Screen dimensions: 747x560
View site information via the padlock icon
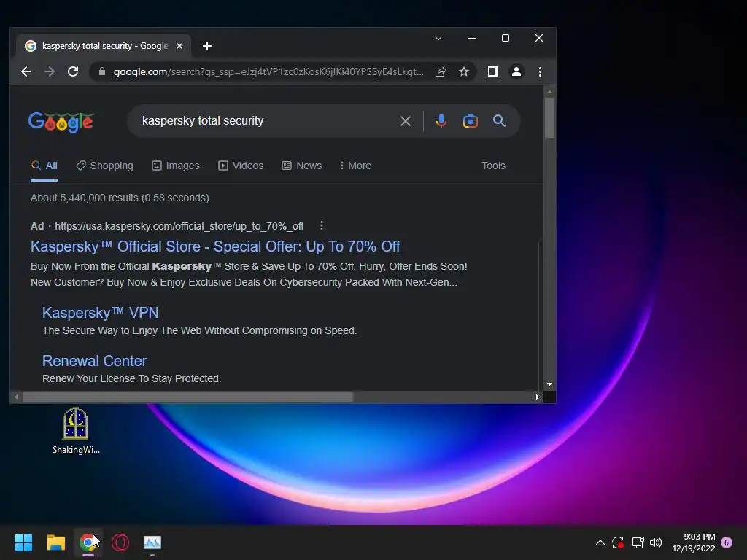101,72
